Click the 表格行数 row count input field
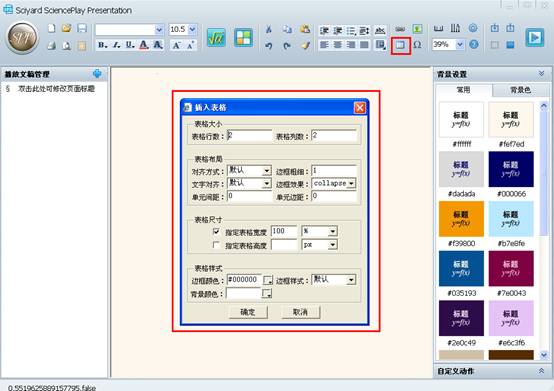Viewport: 554px width, 391px height. coord(249,136)
